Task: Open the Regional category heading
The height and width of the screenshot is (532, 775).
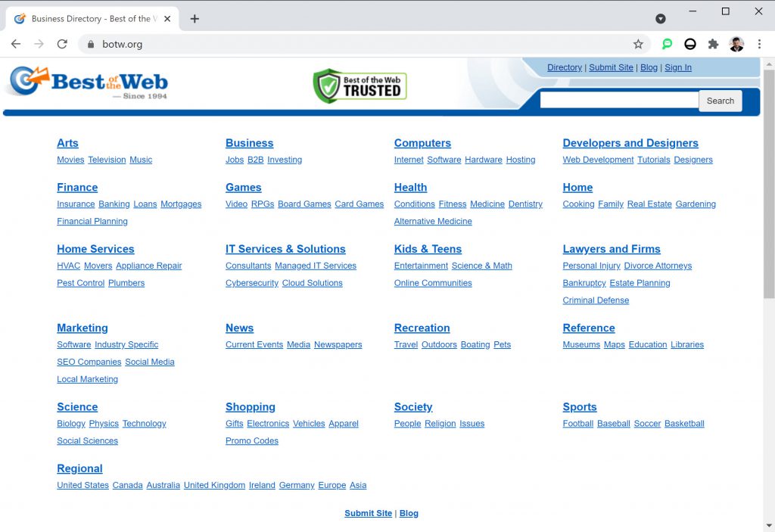Action: 79,468
